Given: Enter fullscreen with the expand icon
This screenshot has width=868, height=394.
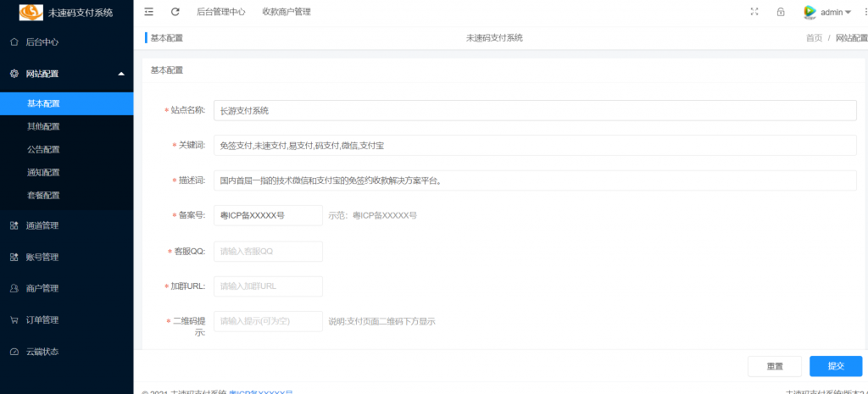Looking at the screenshot, I should click(x=754, y=12).
